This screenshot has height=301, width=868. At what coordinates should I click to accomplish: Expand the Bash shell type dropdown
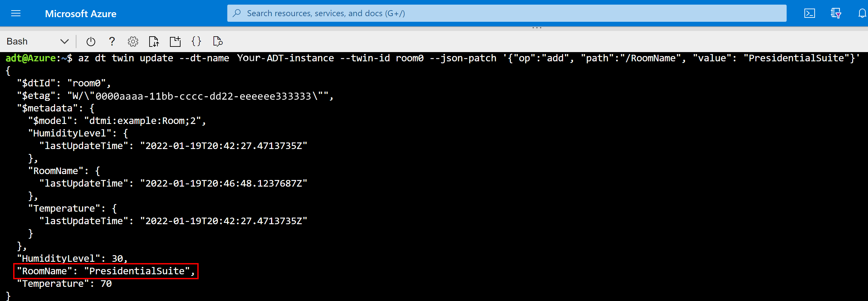(64, 42)
